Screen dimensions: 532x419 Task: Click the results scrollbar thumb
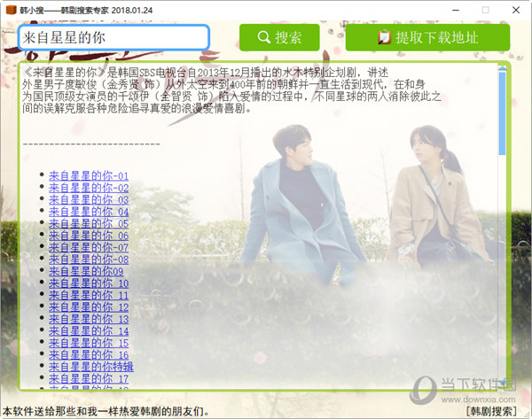pos(502,113)
